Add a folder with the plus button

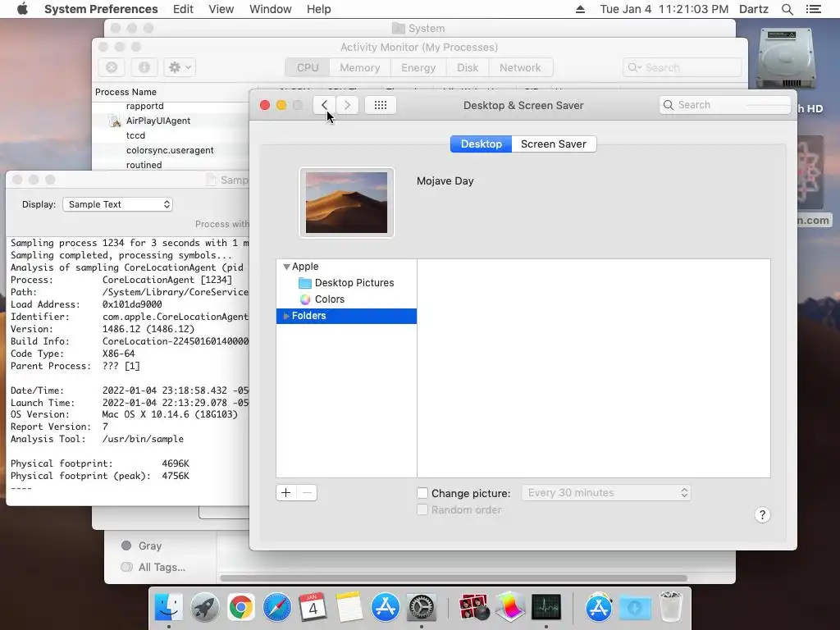[x=286, y=493]
